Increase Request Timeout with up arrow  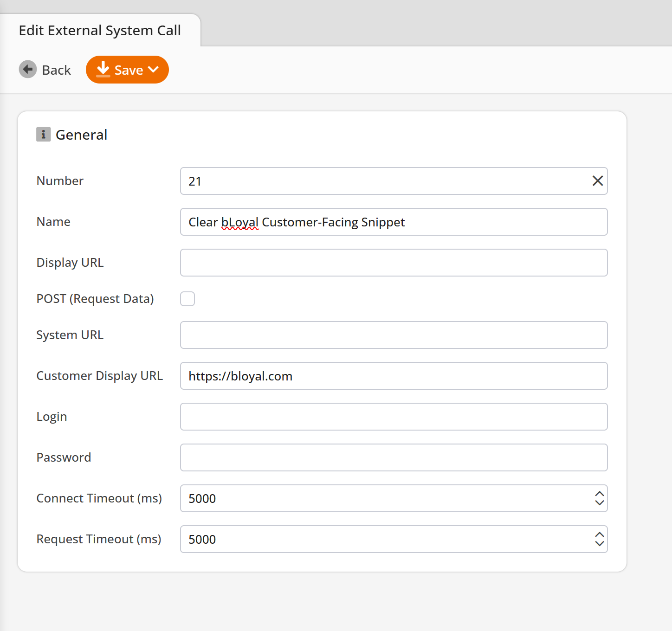click(x=600, y=535)
